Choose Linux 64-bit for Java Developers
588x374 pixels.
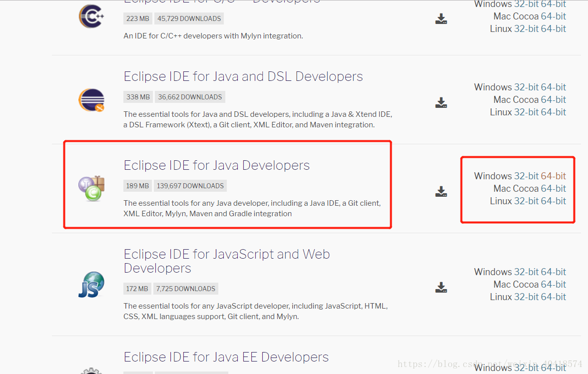[x=553, y=201]
